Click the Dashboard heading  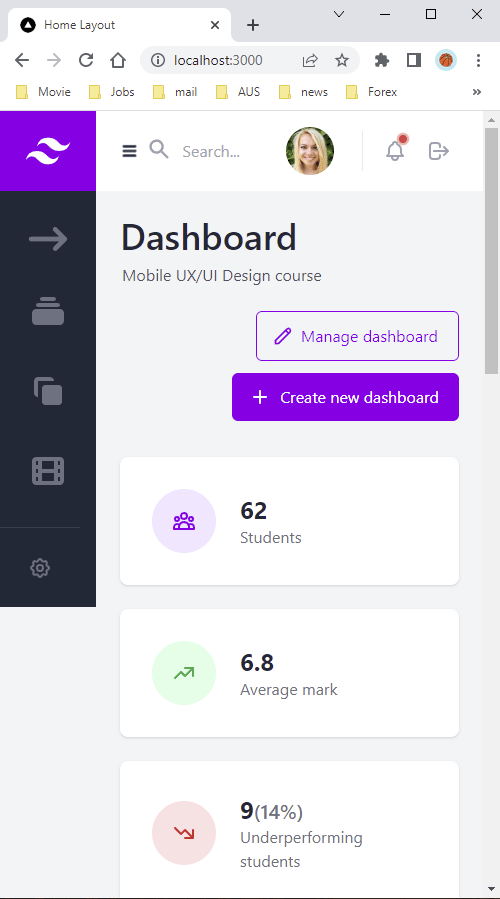(x=209, y=238)
